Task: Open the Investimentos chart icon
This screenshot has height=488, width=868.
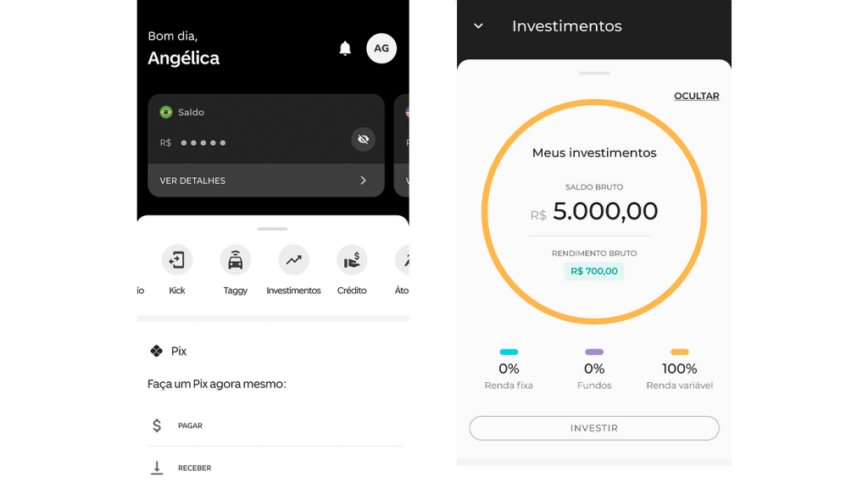Action: point(293,260)
